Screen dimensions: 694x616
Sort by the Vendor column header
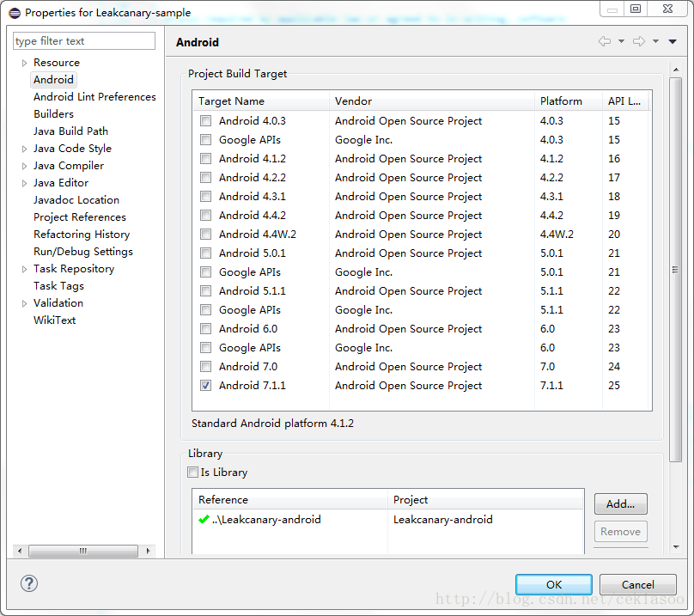coord(431,101)
